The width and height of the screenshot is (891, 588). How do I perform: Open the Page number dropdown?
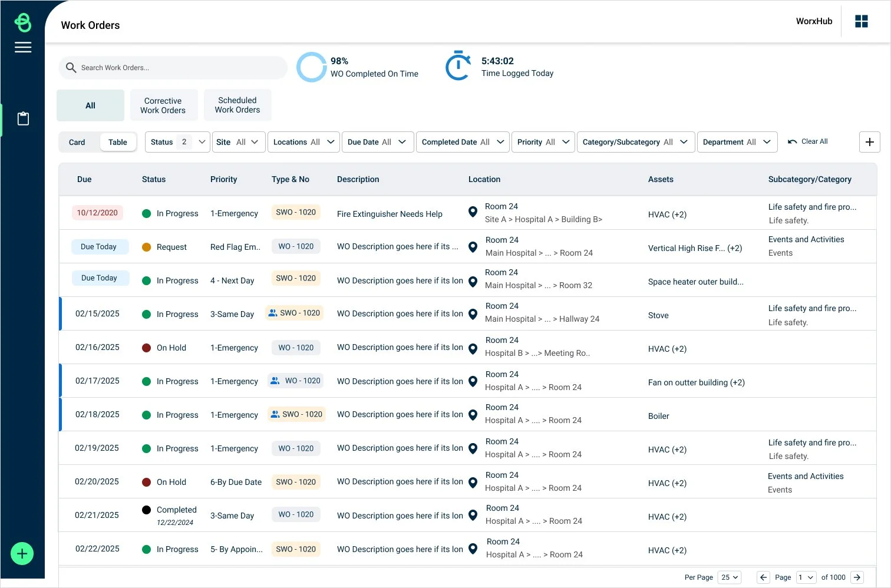806,577
